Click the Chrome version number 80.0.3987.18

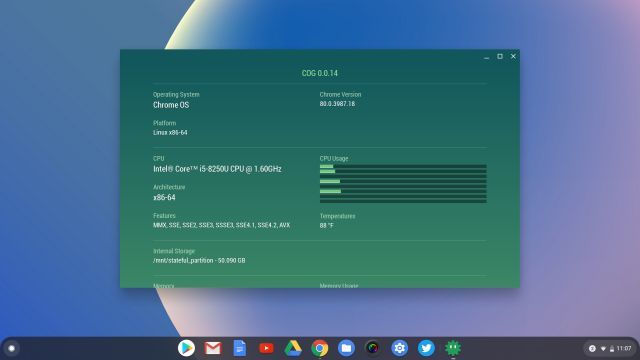tap(337, 104)
